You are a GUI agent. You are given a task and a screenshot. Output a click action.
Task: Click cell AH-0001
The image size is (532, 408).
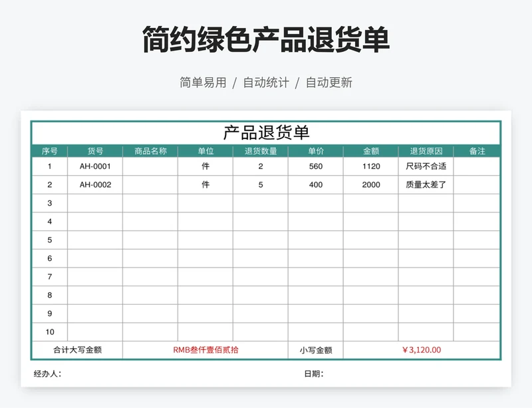coord(95,166)
